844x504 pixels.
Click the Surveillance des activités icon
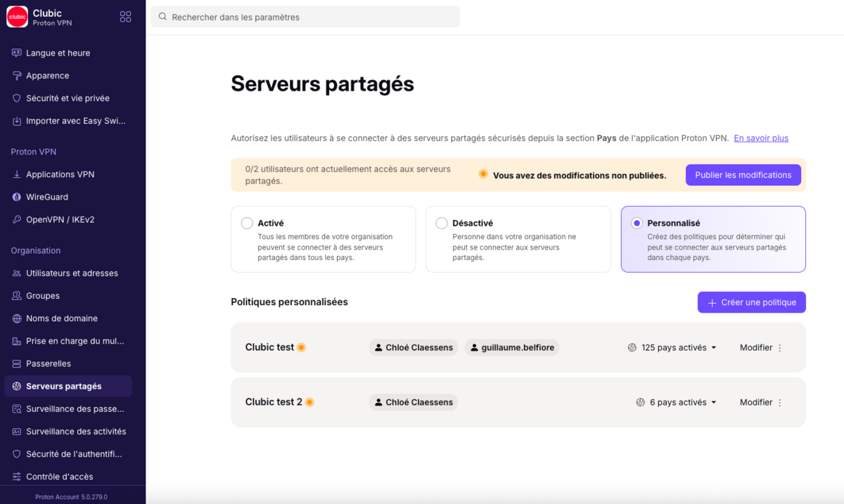tap(17, 432)
